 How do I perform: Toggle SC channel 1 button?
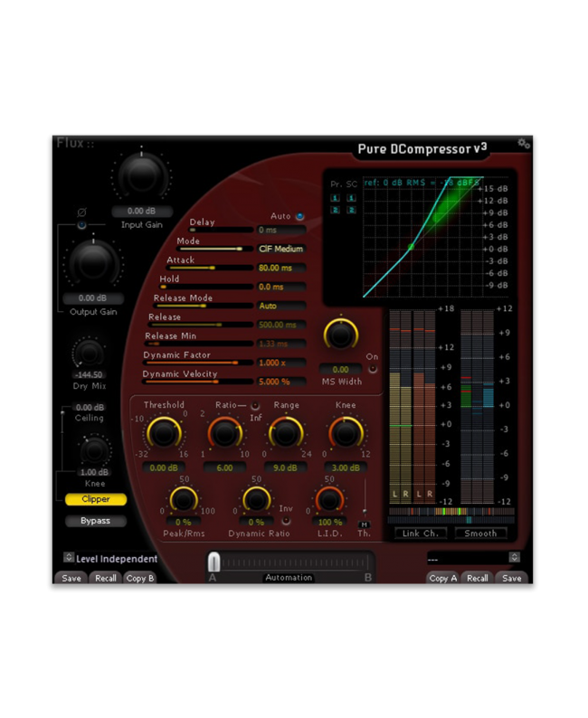351,198
